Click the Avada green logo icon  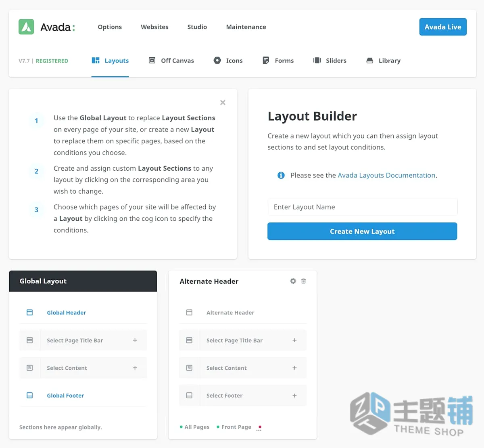pos(26,27)
